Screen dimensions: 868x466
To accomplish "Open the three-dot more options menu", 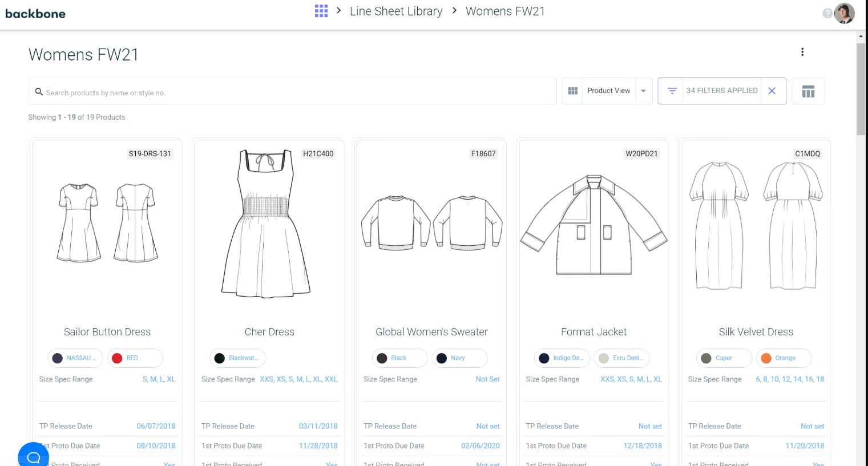I will (x=802, y=52).
